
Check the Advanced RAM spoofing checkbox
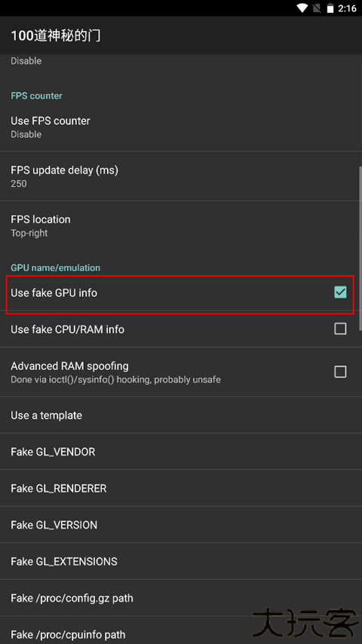pyautogui.click(x=340, y=371)
